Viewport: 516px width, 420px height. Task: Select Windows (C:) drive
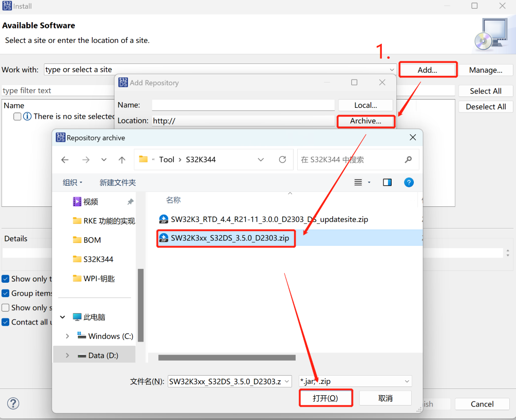(105, 336)
